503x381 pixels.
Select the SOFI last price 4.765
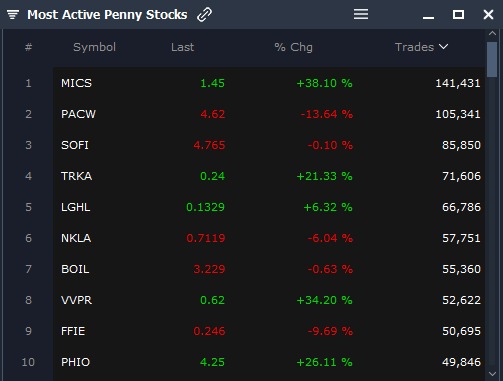tap(209, 145)
